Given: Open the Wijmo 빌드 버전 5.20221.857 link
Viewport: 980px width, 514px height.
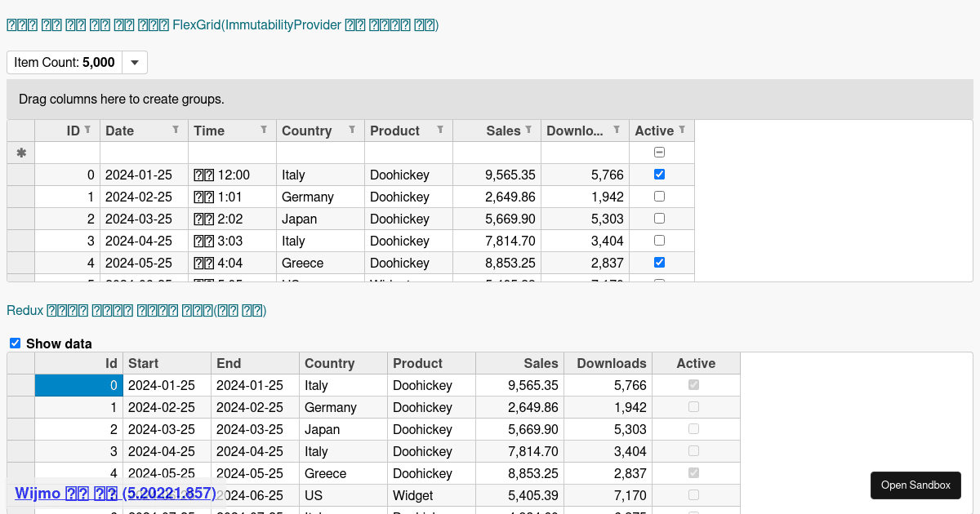Looking at the screenshot, I should pos(116,493).
